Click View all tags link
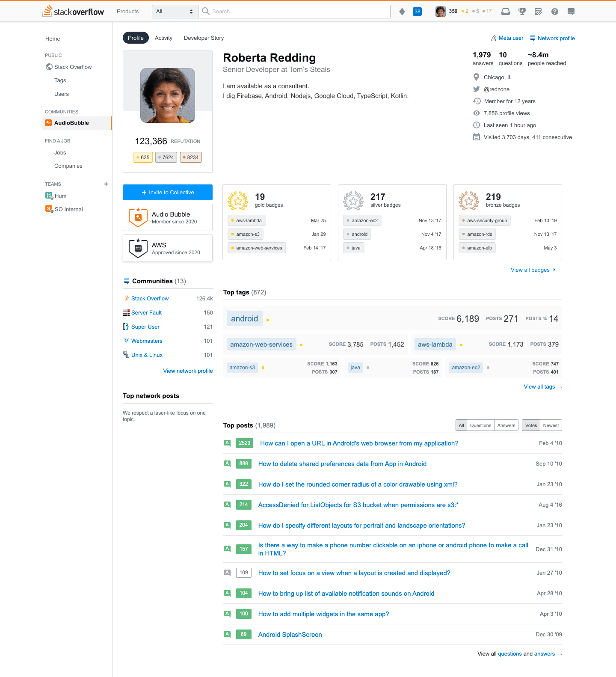Viewport: 616px width, 677px height. coord(543,387)
